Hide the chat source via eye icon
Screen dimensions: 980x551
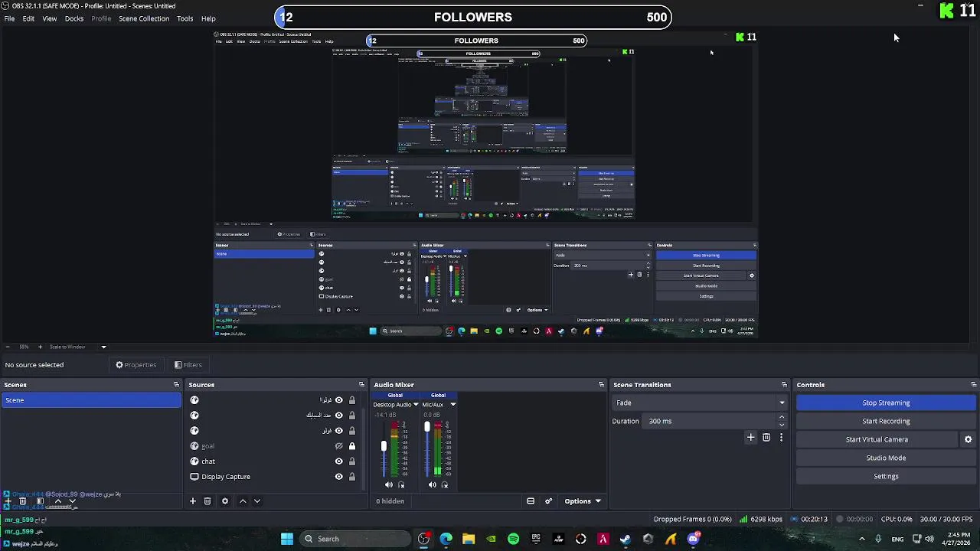338,461
